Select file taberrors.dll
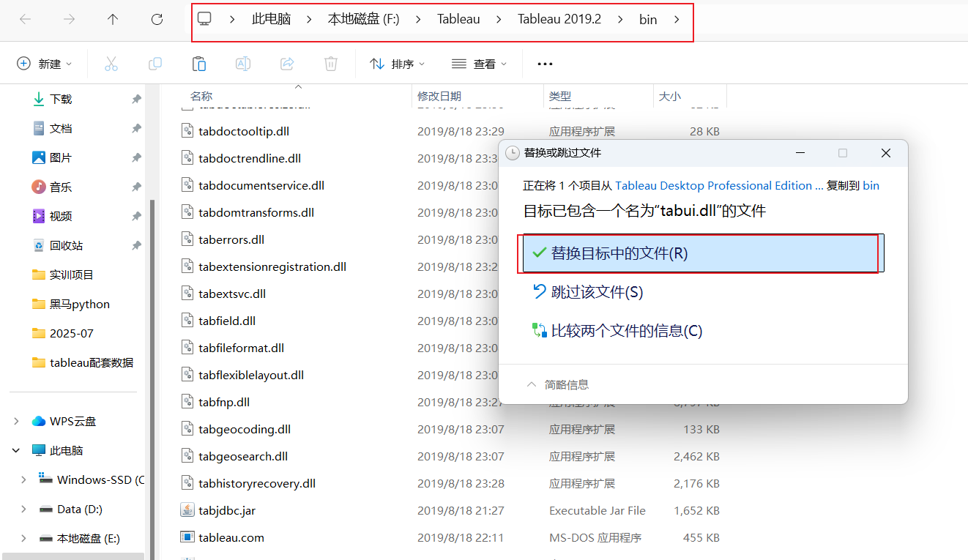968x560 pixels. (231, 239)
